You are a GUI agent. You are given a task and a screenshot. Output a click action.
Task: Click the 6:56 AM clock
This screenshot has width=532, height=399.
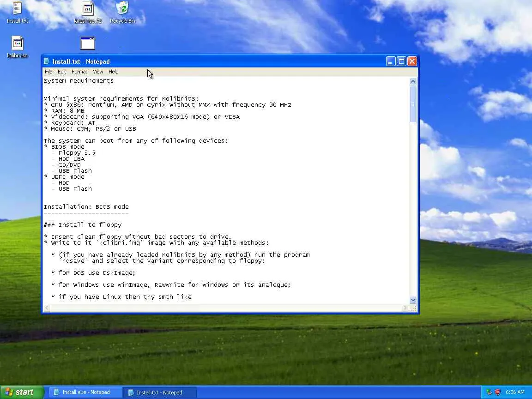click(x=515, y=392)
